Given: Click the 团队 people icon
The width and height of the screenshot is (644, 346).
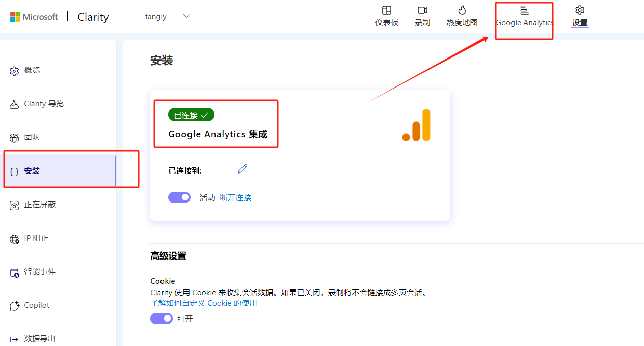Looking at the screenshot, I should [x=14, y=138].
